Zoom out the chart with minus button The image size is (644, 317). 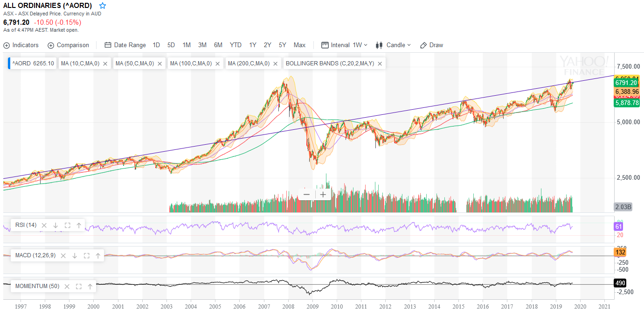306,194
